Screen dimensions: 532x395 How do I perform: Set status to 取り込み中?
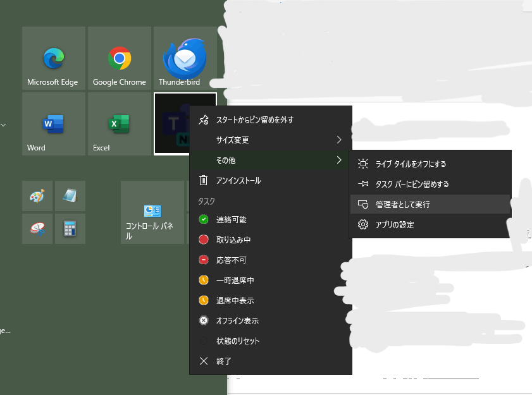[x=271, y=240]
